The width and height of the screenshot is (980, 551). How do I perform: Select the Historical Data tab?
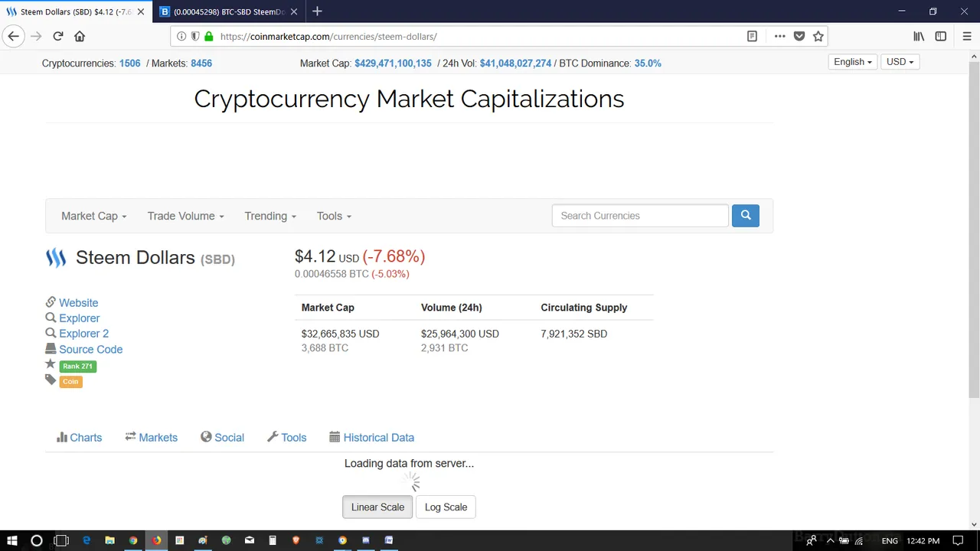point(371,438)
